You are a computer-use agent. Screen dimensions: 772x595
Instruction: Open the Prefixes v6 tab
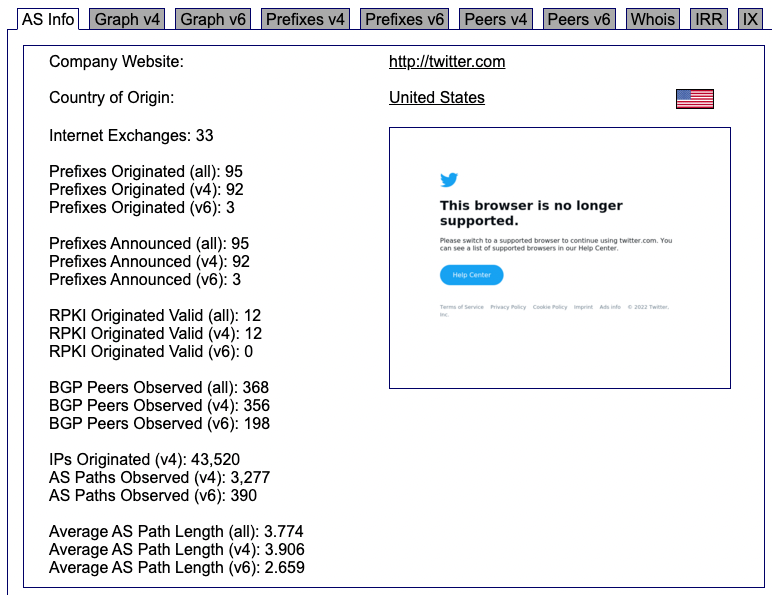point(404,19)
